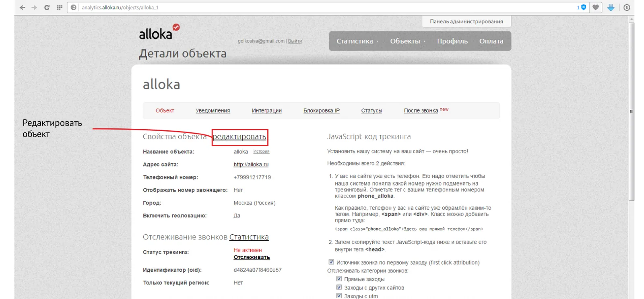Toggle 'Прямые заходы' checkbox
This screenshot has width=644, height=299.
pyautogui.click(x=339, y=278)
